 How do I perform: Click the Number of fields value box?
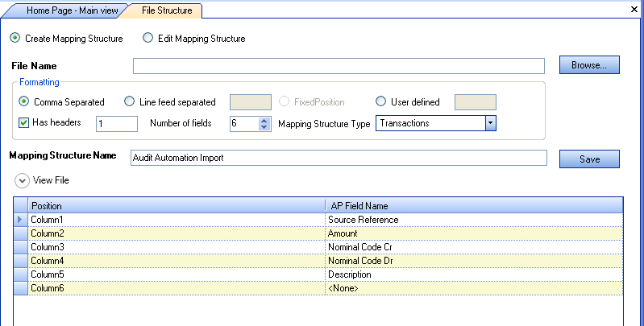pos(245,123)
